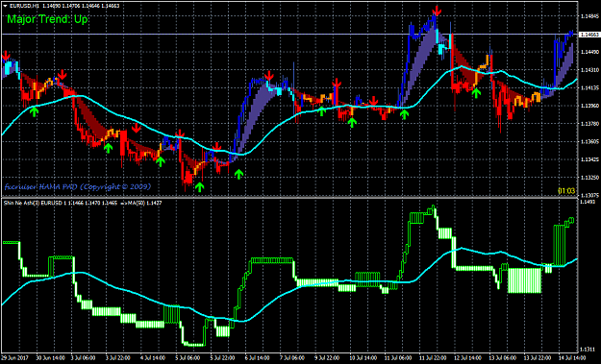This screenshot has height=364, width=601.
Task: Click the 9 Jul 22:00 time label
Action: pyautogui.click(x=327, y=358)
